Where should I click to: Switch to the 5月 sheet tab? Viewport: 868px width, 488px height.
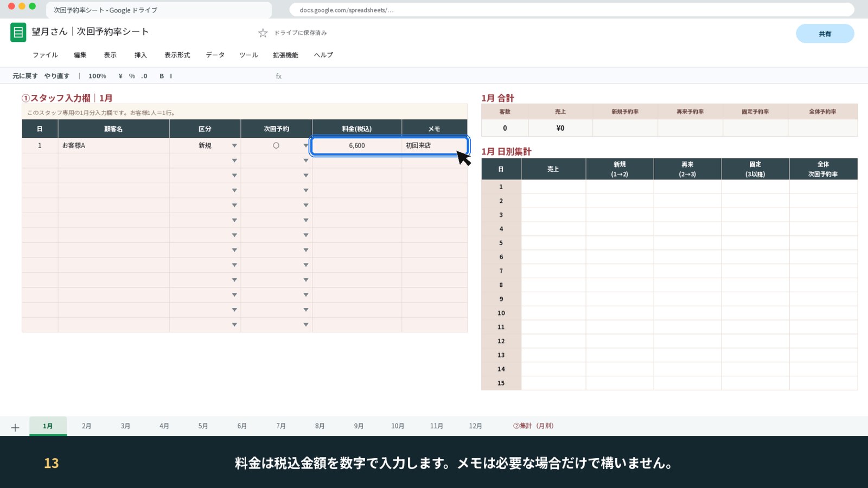tap(203, 426)
